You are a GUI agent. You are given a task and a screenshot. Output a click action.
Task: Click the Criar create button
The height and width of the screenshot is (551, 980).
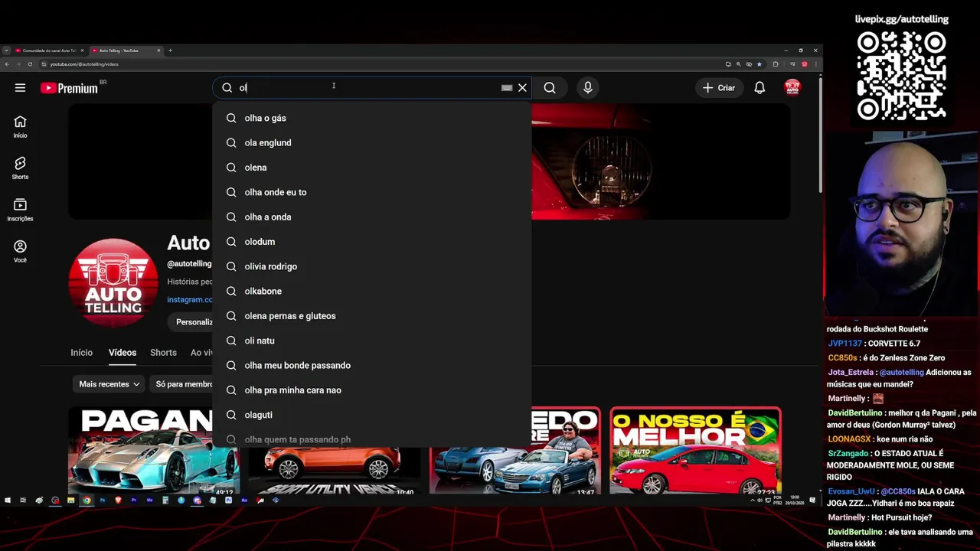coord(718,88)
